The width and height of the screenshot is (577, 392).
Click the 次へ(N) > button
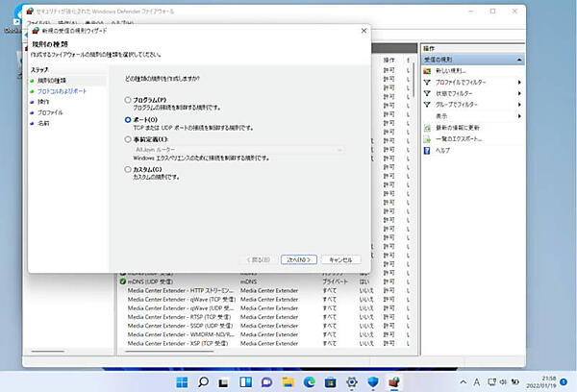[x=299, y=259]
